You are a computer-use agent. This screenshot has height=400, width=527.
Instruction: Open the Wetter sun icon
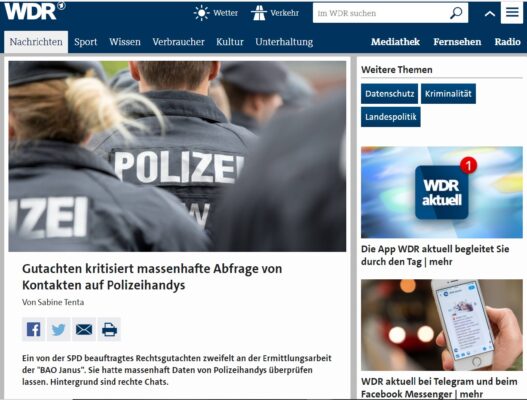tap(201, 13)
